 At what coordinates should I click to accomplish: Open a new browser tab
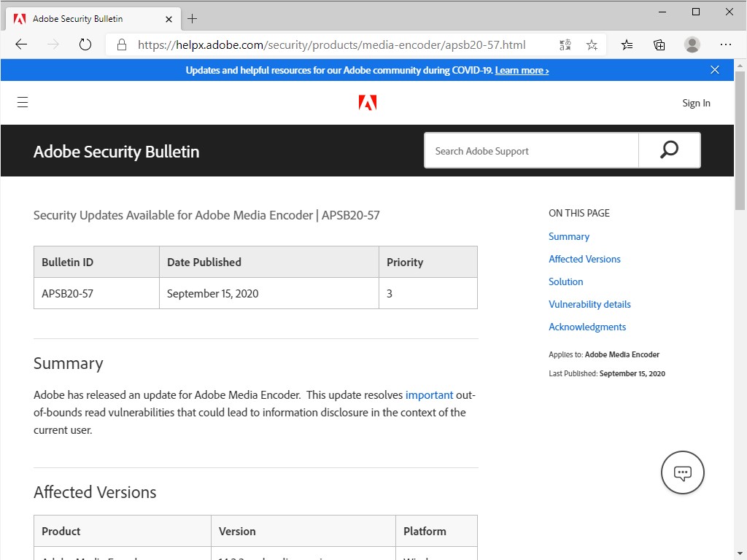(193, 18)
